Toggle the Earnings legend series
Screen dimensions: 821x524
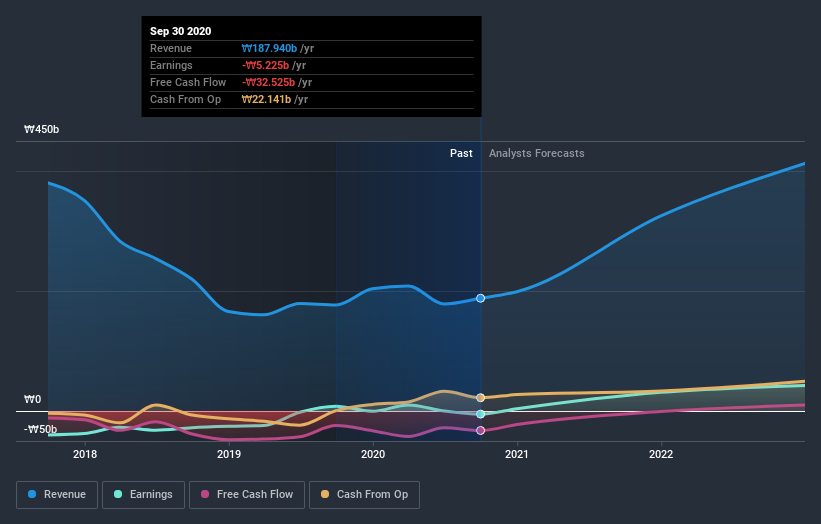tap(143, 495)
